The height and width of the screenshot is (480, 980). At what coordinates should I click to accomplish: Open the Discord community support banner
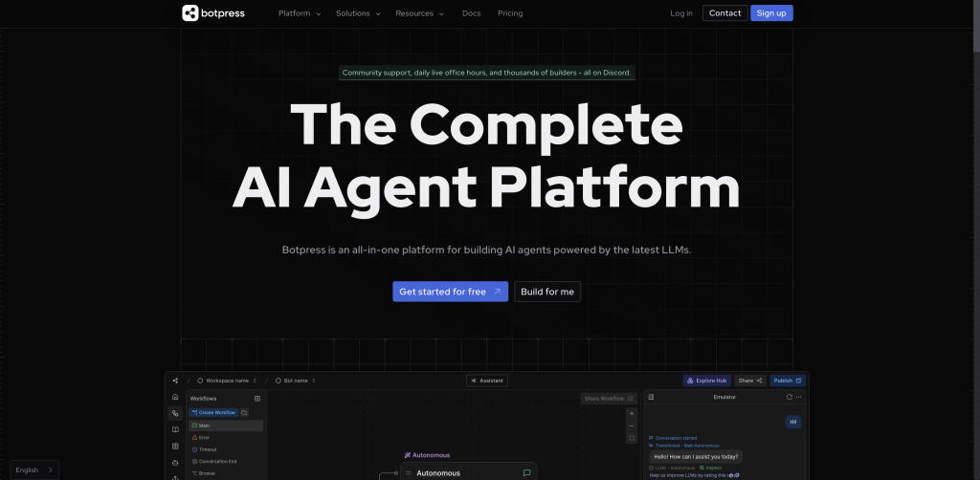click(486, 73)
